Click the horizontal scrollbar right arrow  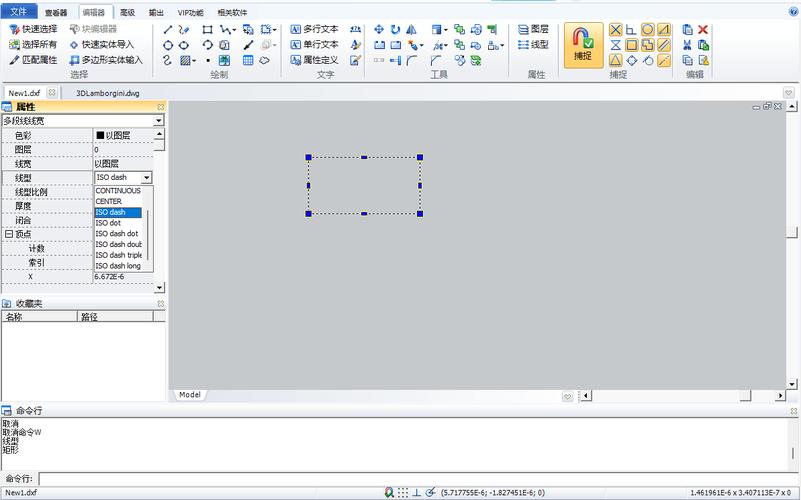point(780,395)
